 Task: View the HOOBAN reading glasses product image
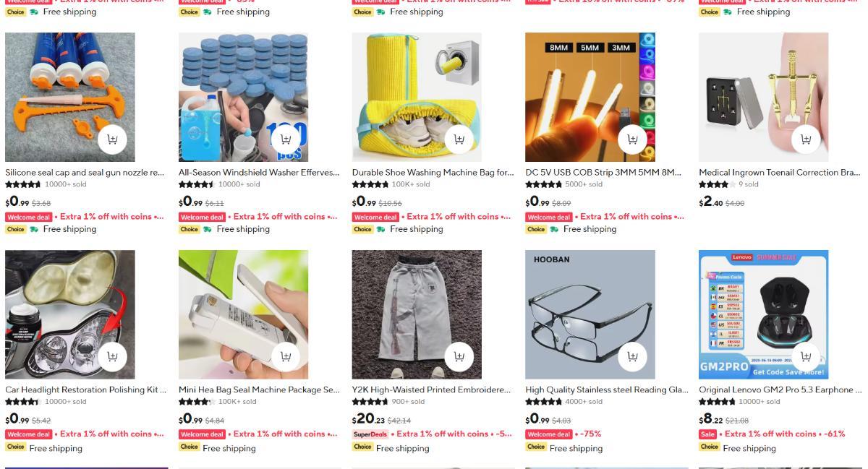tap(590, 314)
